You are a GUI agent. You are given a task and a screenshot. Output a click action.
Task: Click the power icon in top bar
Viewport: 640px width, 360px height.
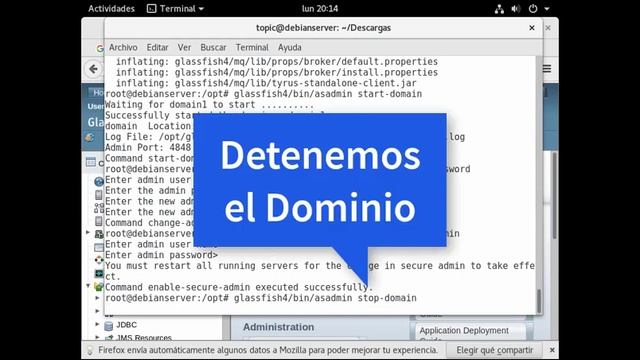(533, 9)
